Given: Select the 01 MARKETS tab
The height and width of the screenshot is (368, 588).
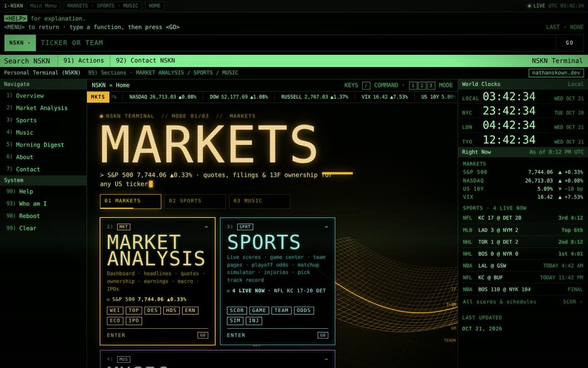Looking at the screenshot, I should coord(130,201).
